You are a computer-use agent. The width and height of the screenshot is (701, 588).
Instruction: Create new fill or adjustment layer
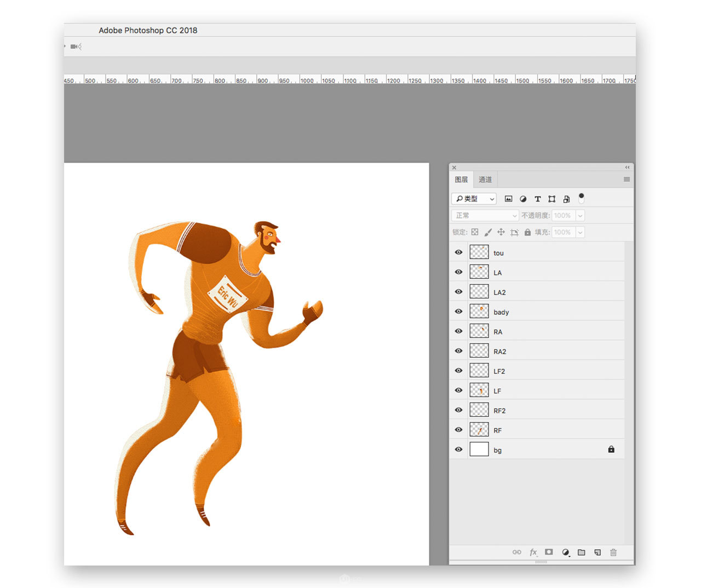[566, 552]
